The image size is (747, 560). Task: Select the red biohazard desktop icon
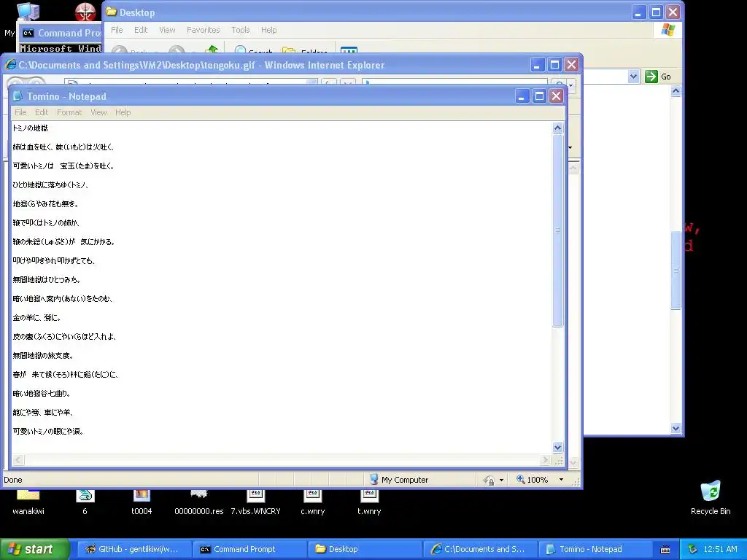coord(85,12)
